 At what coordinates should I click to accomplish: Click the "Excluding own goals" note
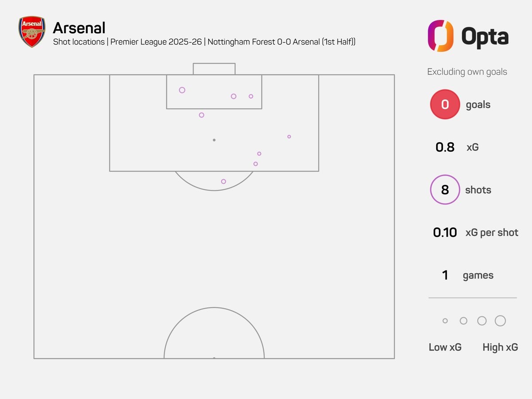click(467, 72)
